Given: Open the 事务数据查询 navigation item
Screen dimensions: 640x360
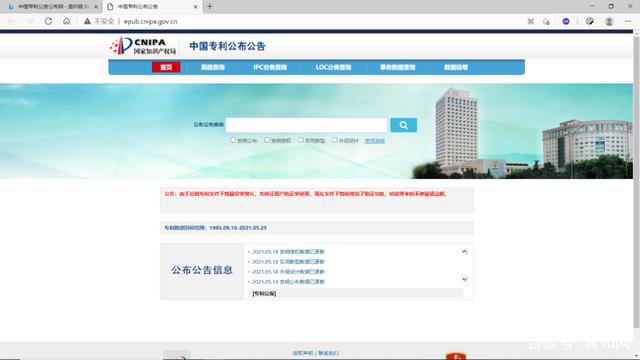Looking at the screenshot, I should (398, 67).
